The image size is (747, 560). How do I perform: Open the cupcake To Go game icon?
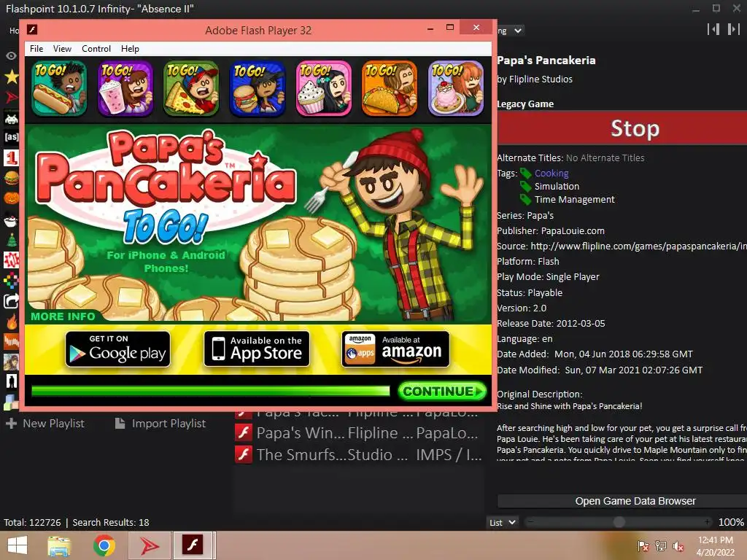tap(323, 88)
